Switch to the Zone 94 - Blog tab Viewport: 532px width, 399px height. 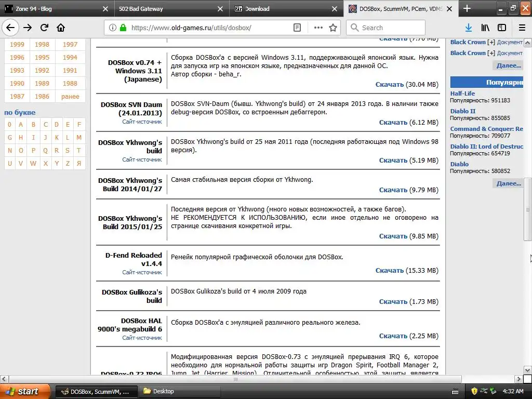coord(57,8)
